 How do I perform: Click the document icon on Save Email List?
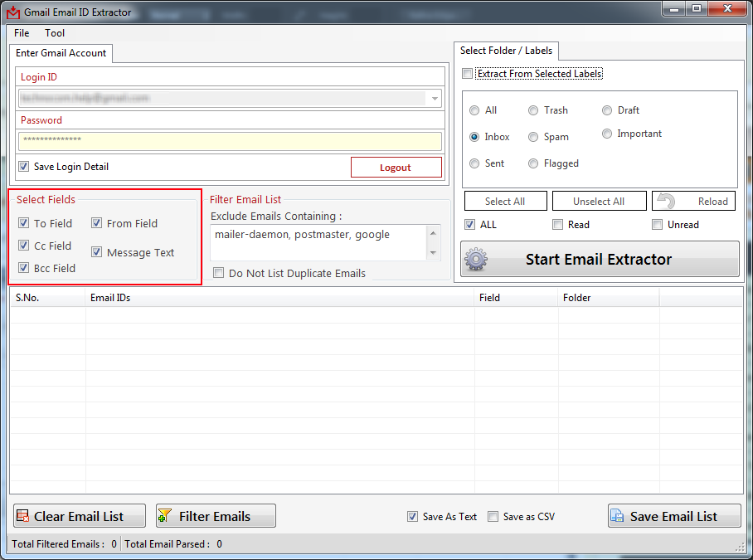pyautogui.click(x=617, y=516)
